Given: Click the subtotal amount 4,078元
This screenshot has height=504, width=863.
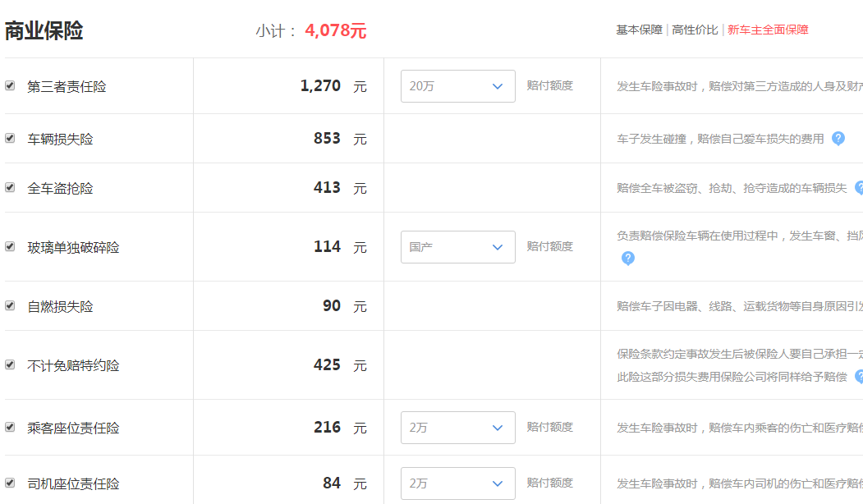Looking at the screenshot, I should (x=336, y=30).
